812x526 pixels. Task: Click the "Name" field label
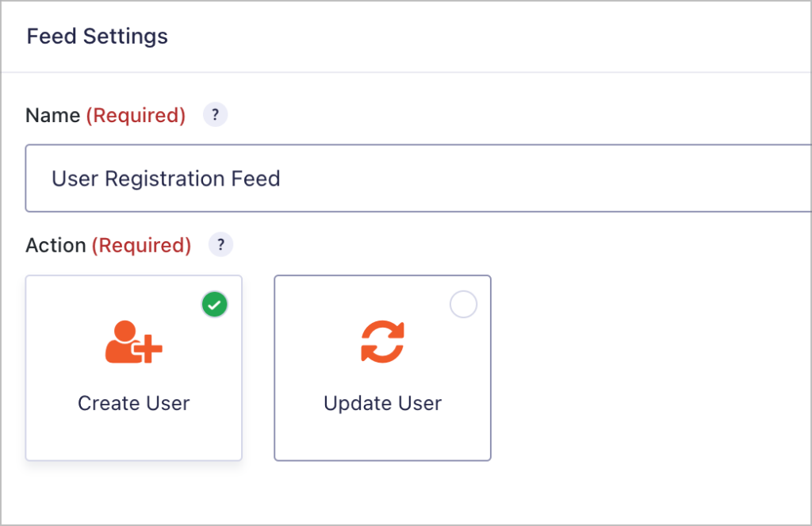tap(52, 116)
